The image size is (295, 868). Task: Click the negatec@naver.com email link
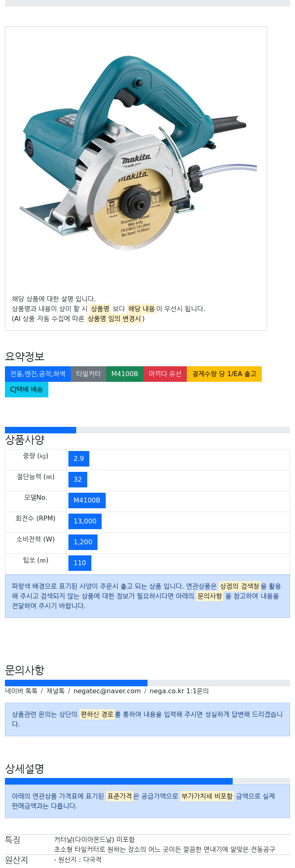(x=107, y=691)
